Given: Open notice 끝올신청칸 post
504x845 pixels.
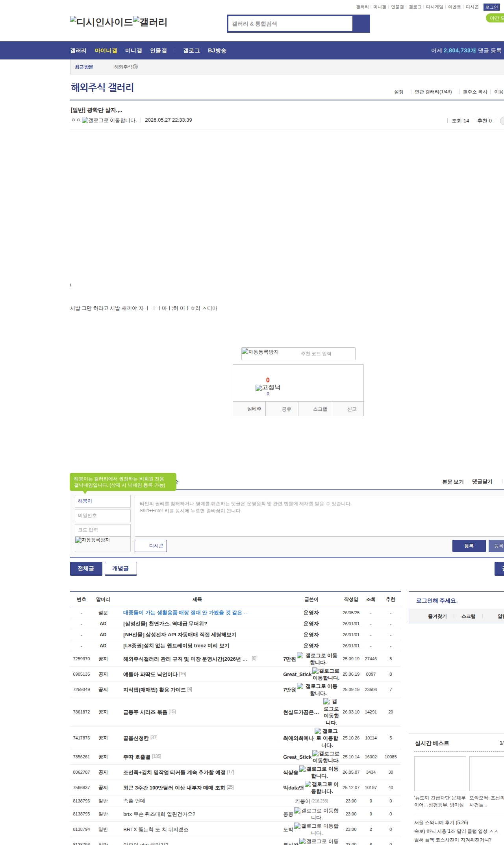Looking at the screenshot, I should pyautogui.click(x=136, y=738).
